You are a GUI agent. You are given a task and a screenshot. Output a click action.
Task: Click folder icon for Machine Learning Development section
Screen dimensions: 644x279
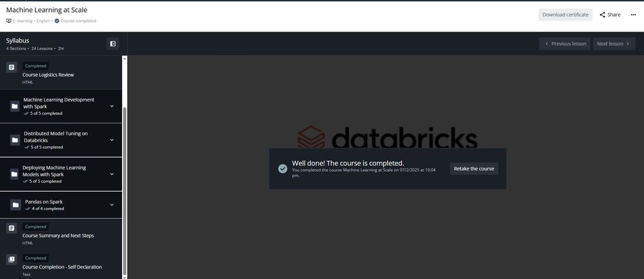(x=15, y=106)
